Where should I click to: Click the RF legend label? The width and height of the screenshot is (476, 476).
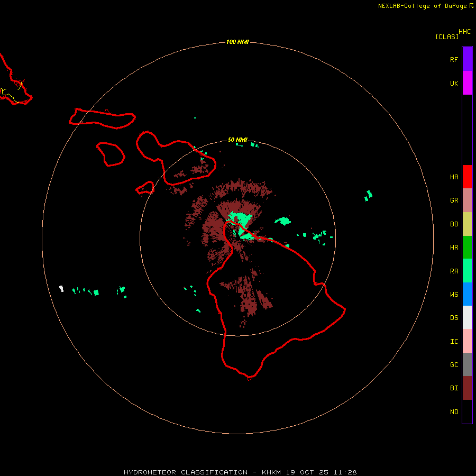454,59
